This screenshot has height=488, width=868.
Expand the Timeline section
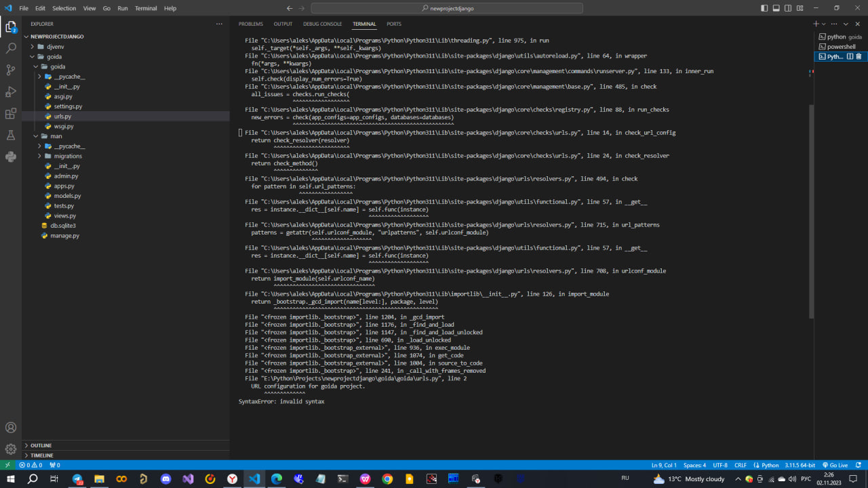(x=125, y=455)
